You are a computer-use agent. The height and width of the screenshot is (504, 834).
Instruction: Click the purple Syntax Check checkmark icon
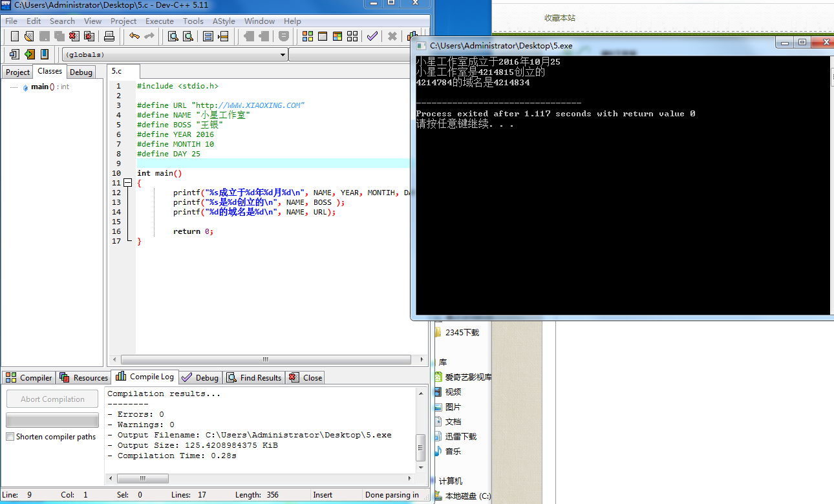372,36
